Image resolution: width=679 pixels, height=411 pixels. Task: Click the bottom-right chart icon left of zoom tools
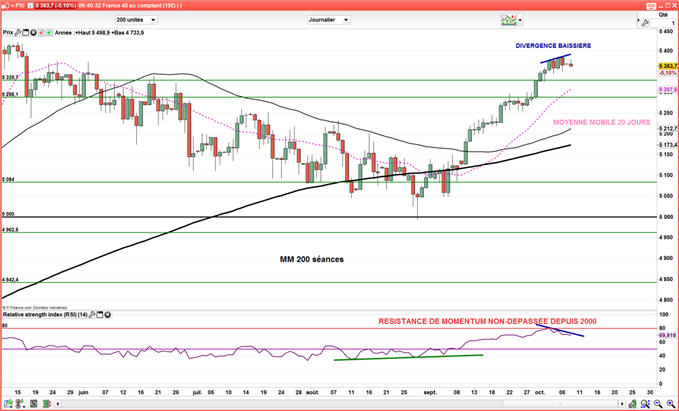633,404
